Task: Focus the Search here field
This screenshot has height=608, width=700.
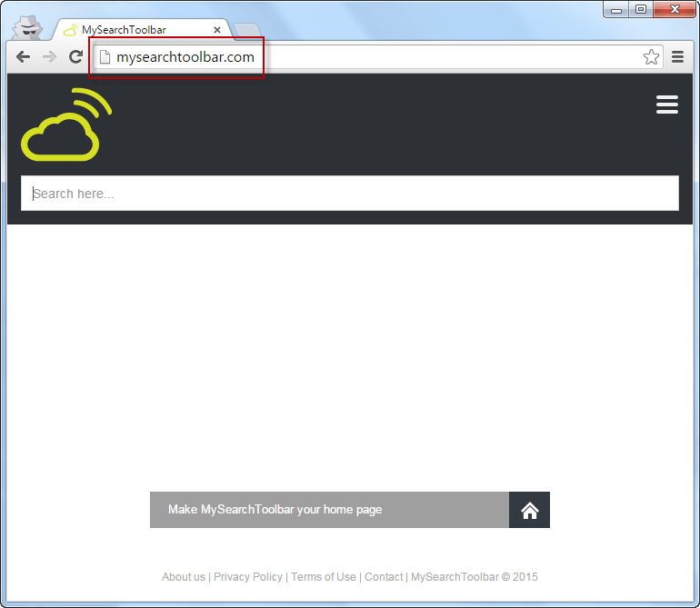Action: tap(350, 194)
